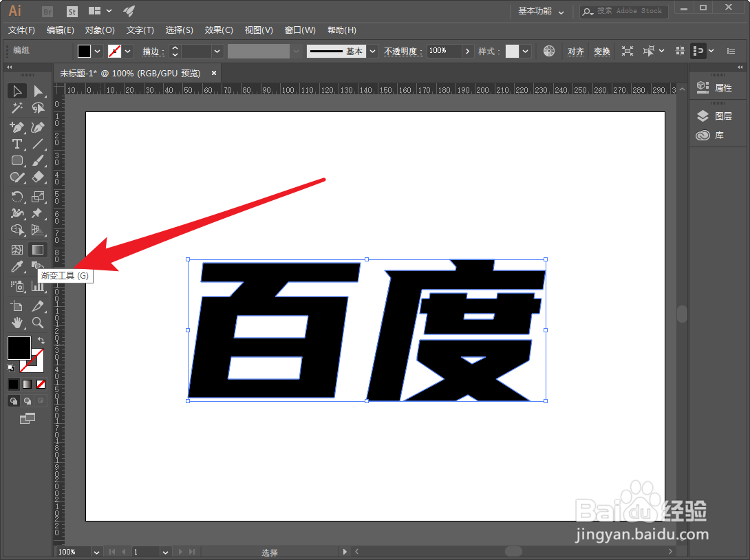Select the Shaper tool
This screenshot has width=750, height=560.
point(17,177)
